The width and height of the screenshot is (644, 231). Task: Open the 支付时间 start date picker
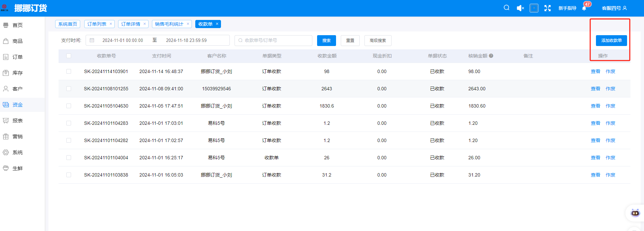pos(123,40)
